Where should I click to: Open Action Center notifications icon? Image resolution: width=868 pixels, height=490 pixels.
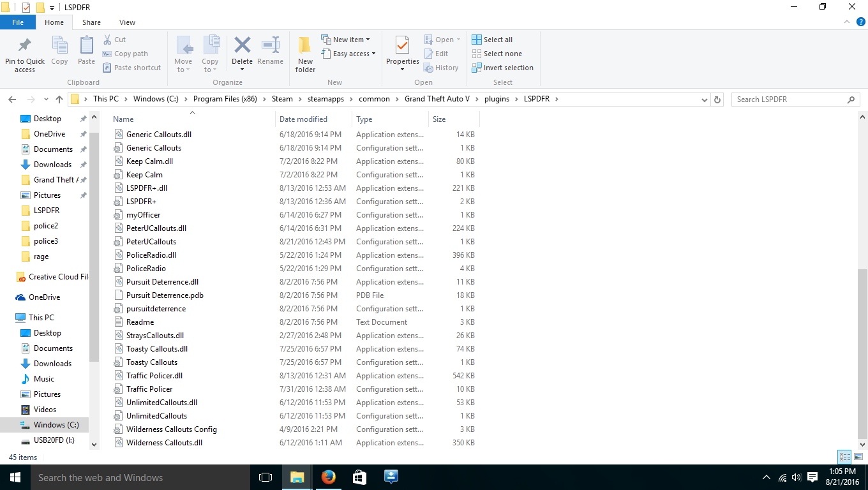pyautogui.click(x=812, y=477)
